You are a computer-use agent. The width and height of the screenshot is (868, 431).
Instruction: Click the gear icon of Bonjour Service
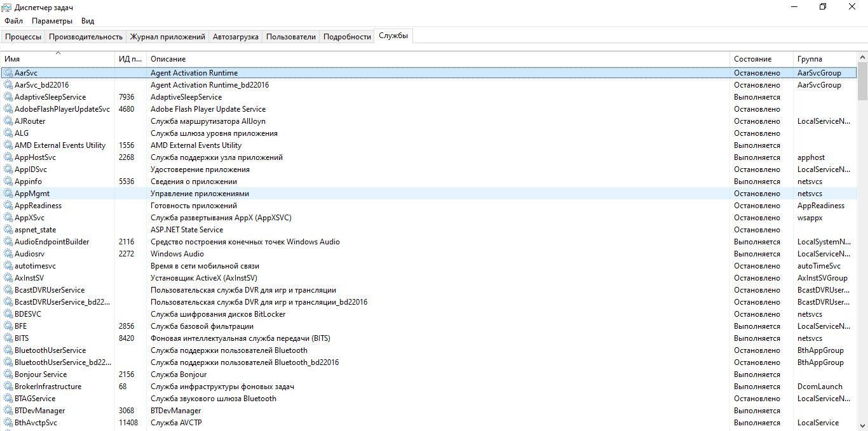coord(8,375)
